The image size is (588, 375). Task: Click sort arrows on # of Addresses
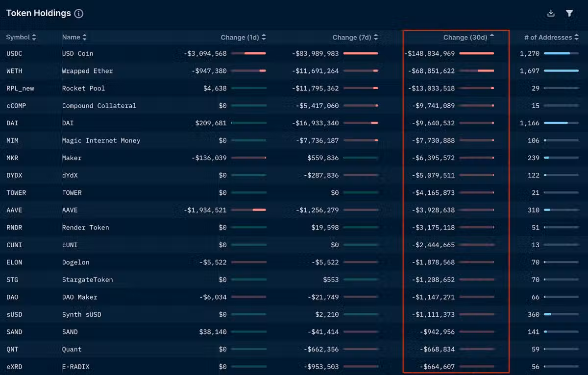(577, 37)
